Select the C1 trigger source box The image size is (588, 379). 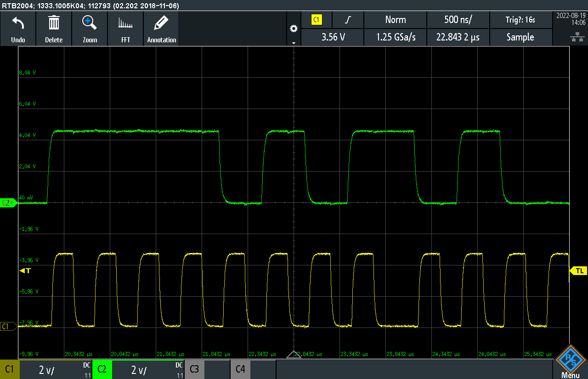click(x=317, y=20)
